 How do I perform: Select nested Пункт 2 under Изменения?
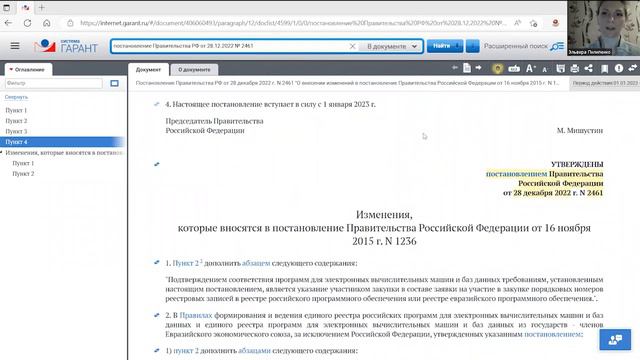coord(23,174)
